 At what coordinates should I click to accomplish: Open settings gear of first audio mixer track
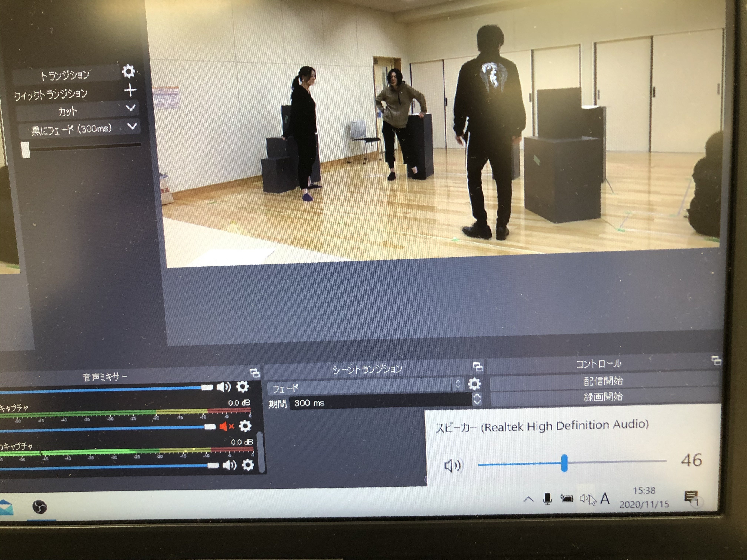242,387
